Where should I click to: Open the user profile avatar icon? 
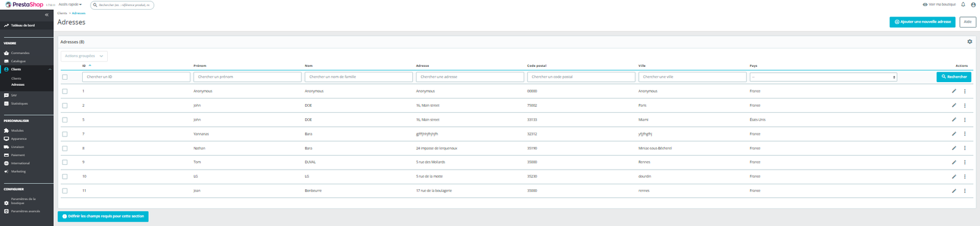(x=973, y=4)
